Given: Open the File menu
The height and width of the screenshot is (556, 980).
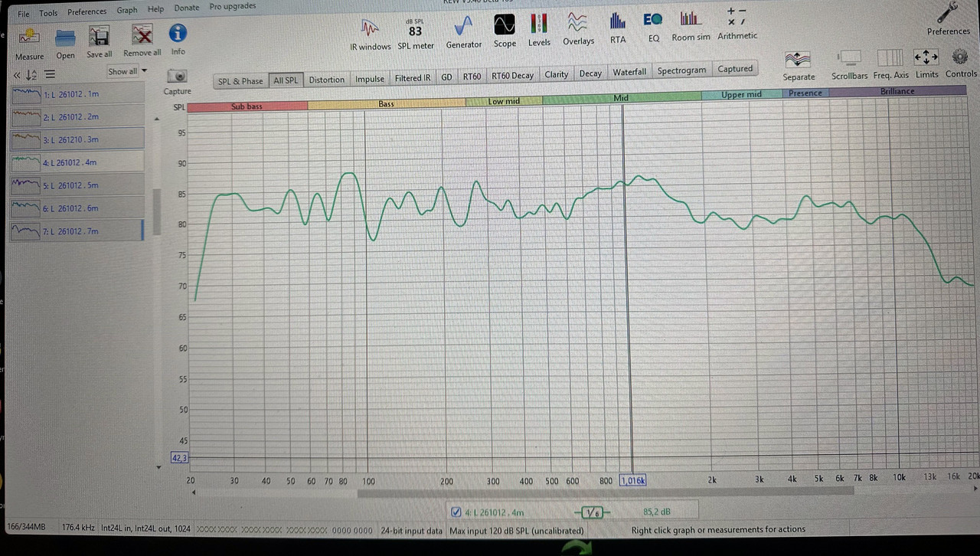Looking at the screenshot, I should coord(24,14).
